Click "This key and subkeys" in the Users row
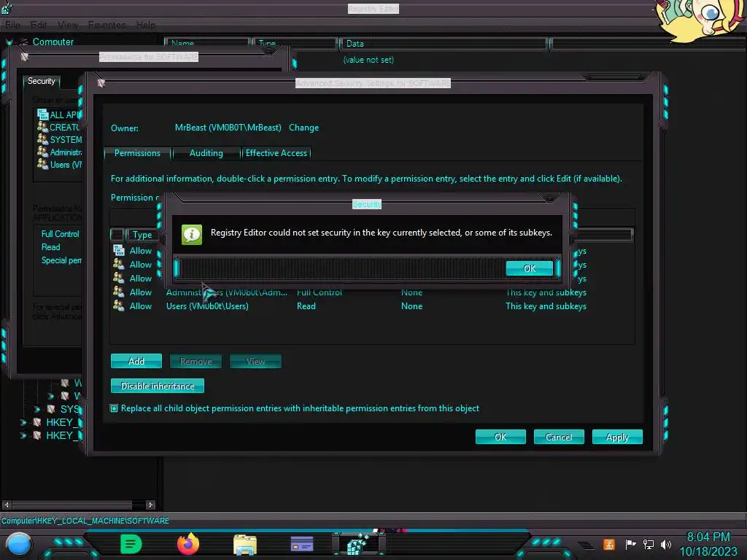 click(546, 306)
